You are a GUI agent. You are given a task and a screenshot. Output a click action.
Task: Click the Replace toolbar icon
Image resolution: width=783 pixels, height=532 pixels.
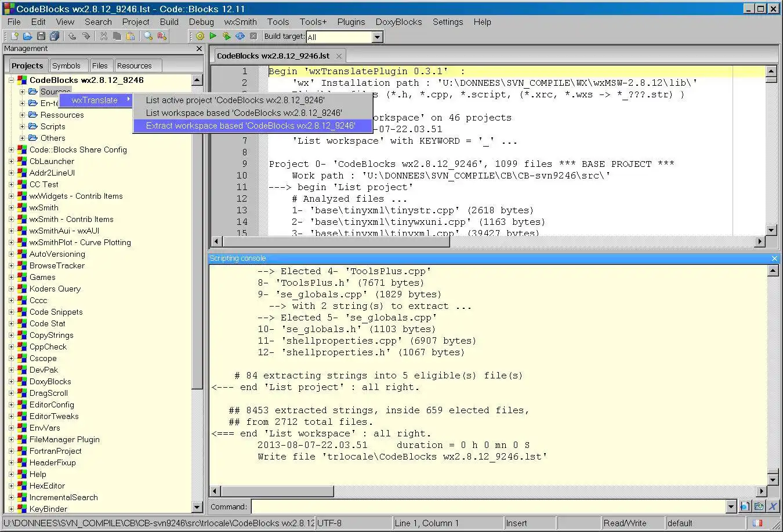click(162, 36)
